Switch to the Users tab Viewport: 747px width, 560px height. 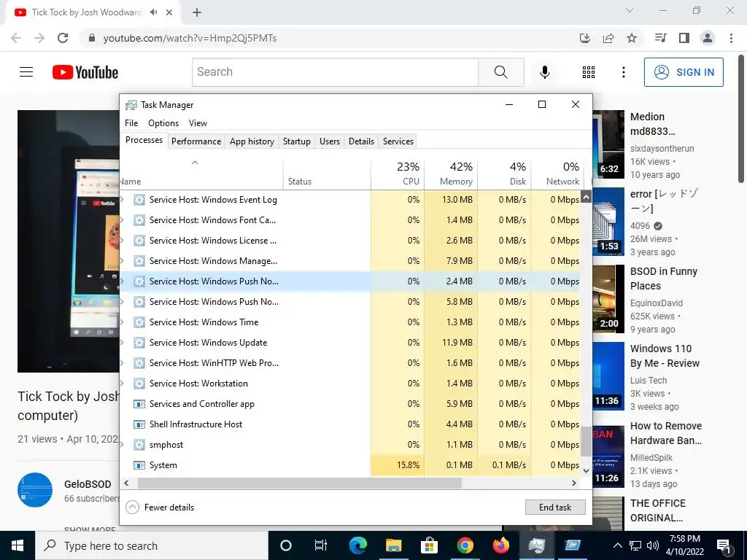(x=330, y=141)
